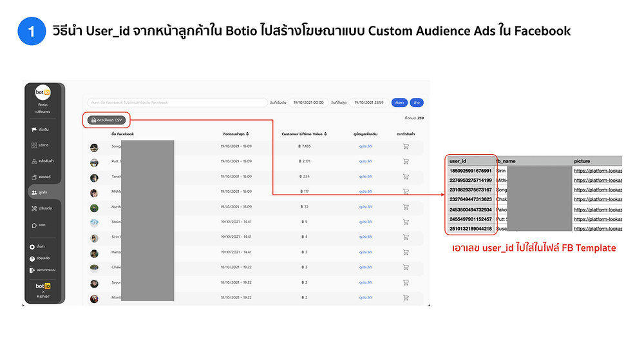
Task: Open start date field 19/10/2021 00:00
Action: (308, 103)
